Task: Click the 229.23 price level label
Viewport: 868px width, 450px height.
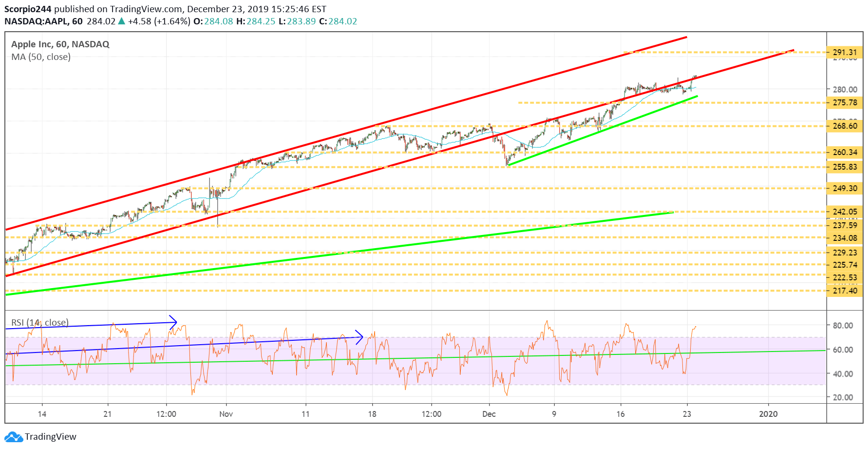Action: point(845,253)
